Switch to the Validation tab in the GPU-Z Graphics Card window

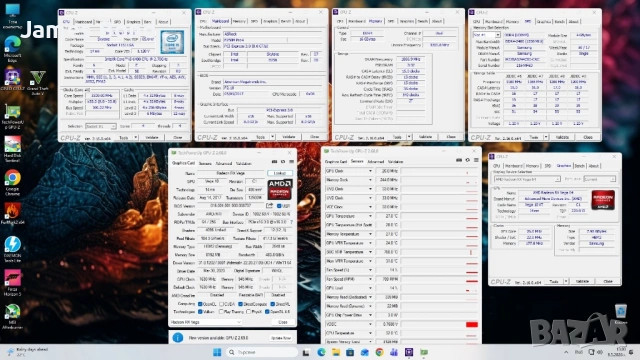(244, 164)
